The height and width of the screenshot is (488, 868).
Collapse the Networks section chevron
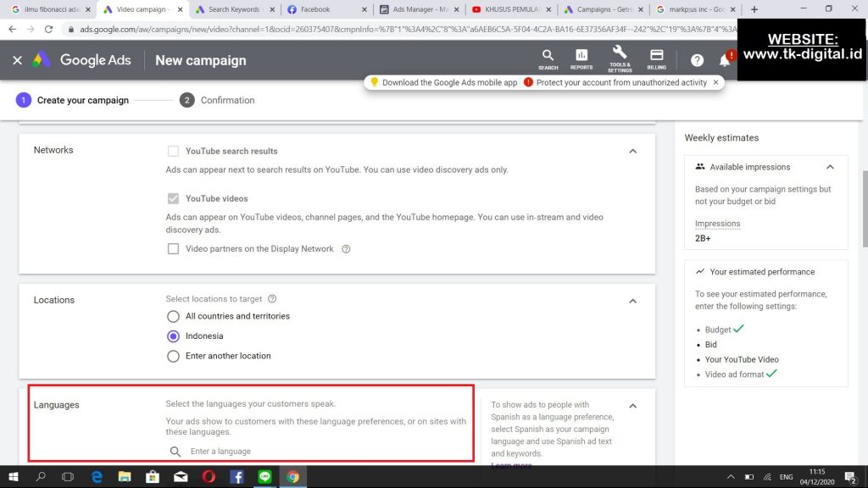coord(632,151)
